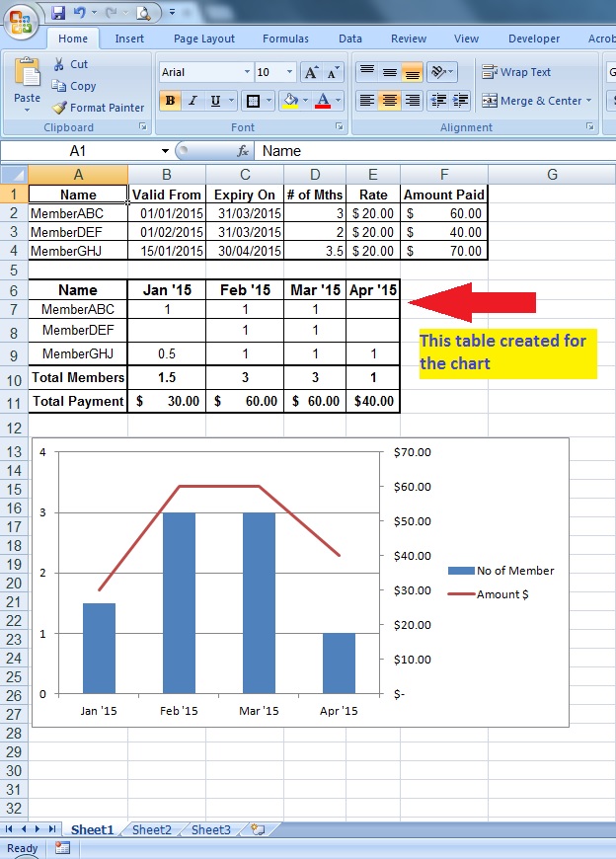
Task: Switch to Sheet3 tab
Action: pyautogui.click(x=211, y=829)
